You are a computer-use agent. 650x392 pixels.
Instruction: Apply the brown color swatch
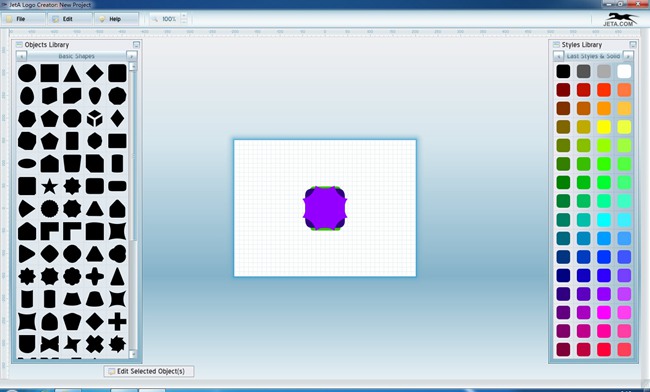coord(563,108)
